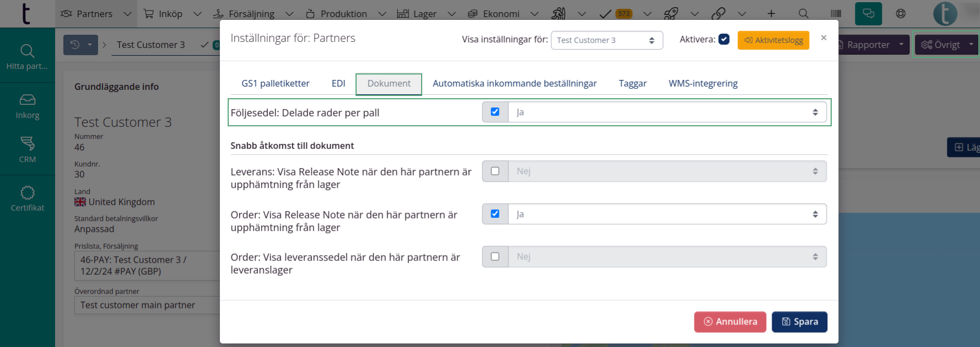Click the Hitta partner search icon

tap(27, 51)
